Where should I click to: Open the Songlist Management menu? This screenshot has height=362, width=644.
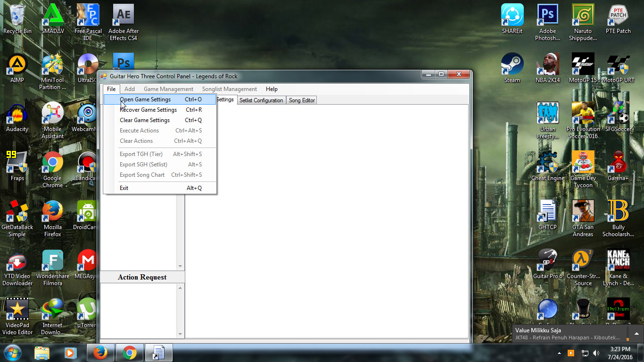click(x=230, y=89)
